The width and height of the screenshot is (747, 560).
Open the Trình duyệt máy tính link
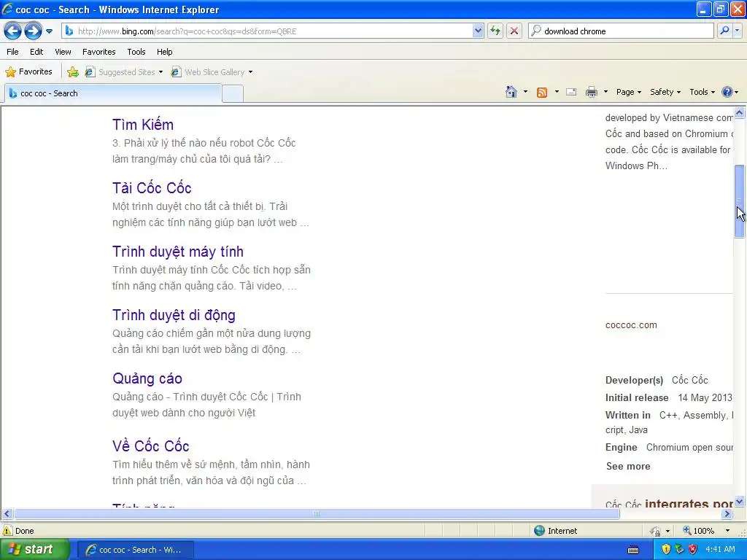click(178, 252)
